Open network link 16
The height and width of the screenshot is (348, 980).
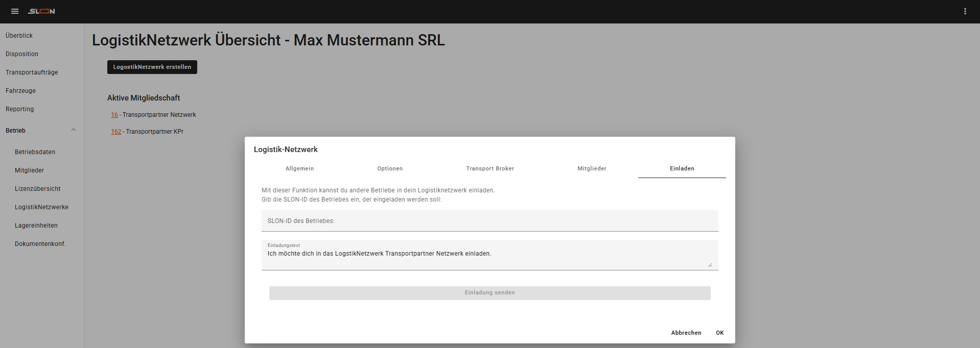pos(114,115)
